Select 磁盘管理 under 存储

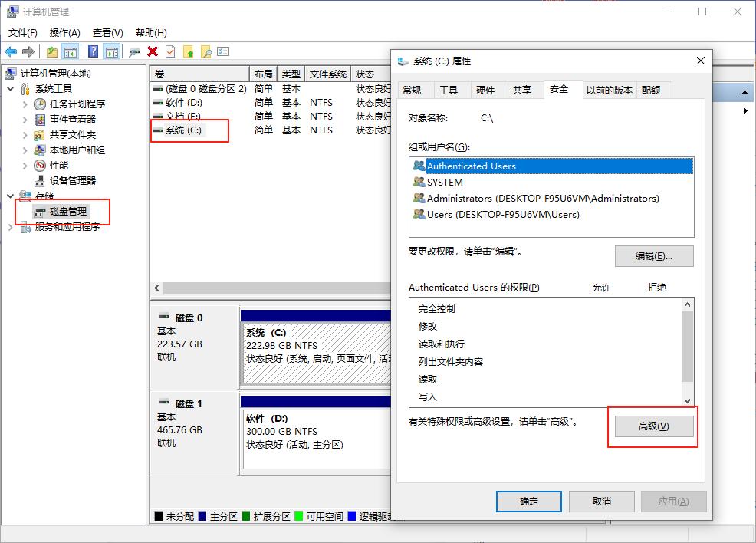click(68, 212)
